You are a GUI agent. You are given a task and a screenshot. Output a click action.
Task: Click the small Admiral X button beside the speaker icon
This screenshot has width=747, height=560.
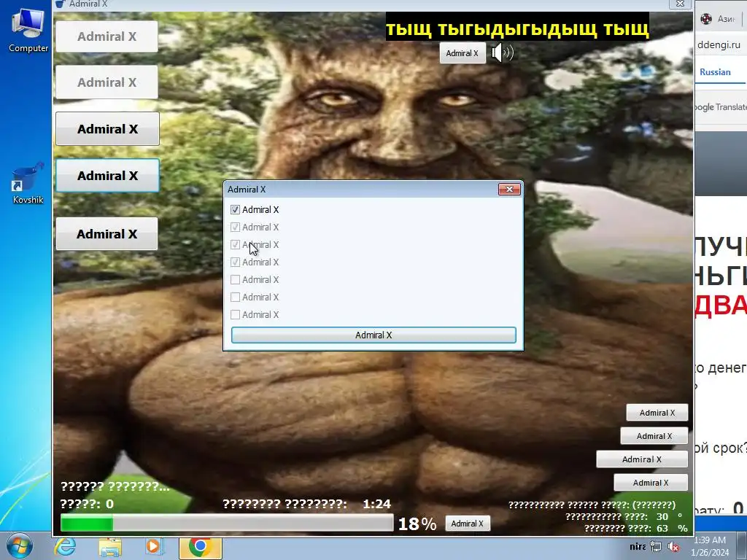tap(462, 52)
